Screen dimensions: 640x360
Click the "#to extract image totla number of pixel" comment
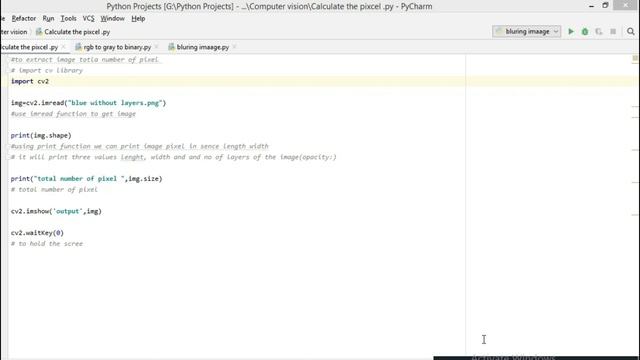[84, 60]
